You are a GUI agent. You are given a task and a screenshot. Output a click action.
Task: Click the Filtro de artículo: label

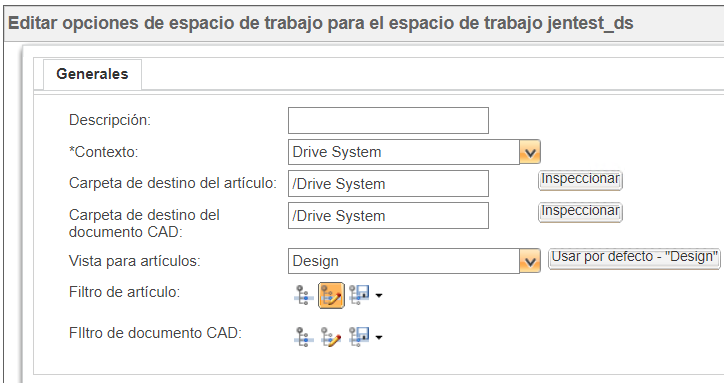click(124, 292)
